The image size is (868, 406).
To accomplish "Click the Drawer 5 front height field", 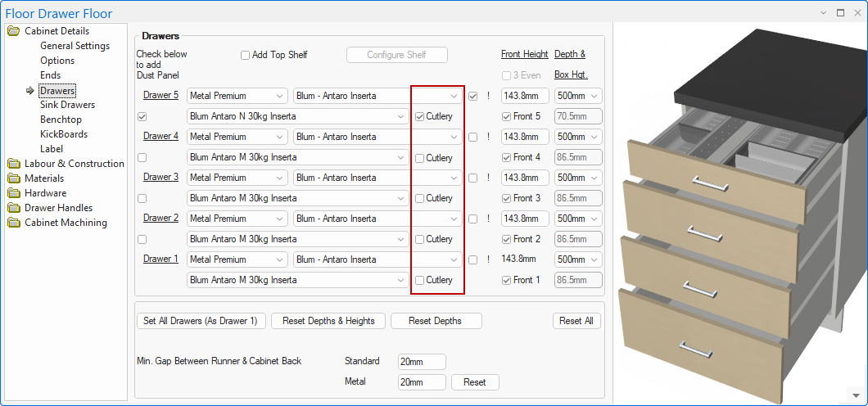I will [525, 96].
